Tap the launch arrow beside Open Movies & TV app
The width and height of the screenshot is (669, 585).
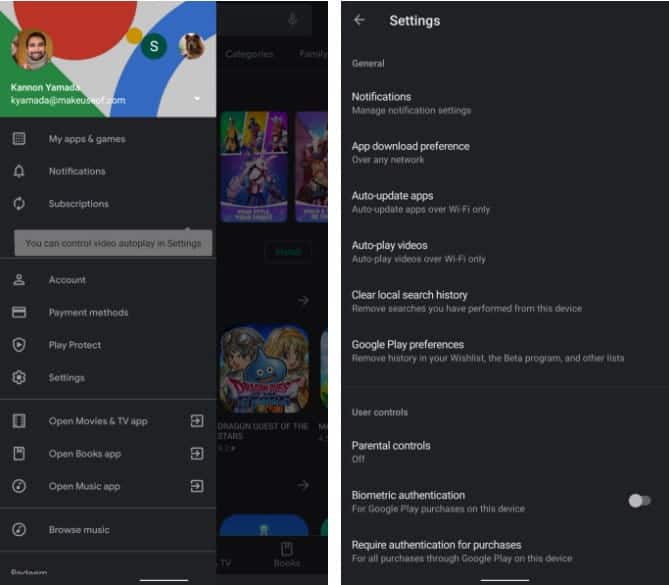[197, 421]
